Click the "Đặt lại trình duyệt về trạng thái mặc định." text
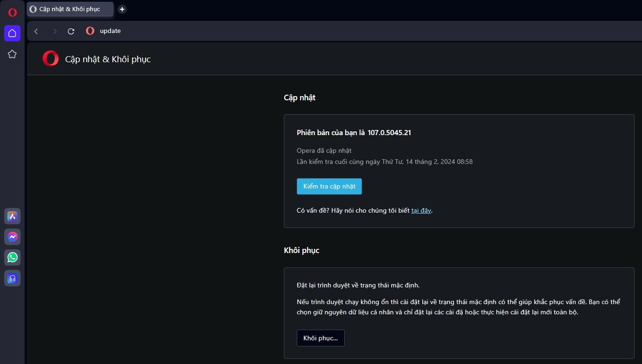This screenshot has width=642, height=364. point(358,285)
